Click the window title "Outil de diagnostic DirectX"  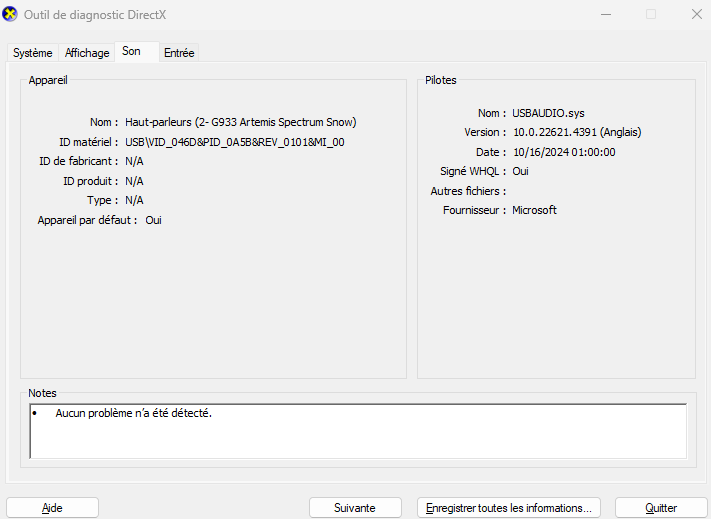click(95, 15)
